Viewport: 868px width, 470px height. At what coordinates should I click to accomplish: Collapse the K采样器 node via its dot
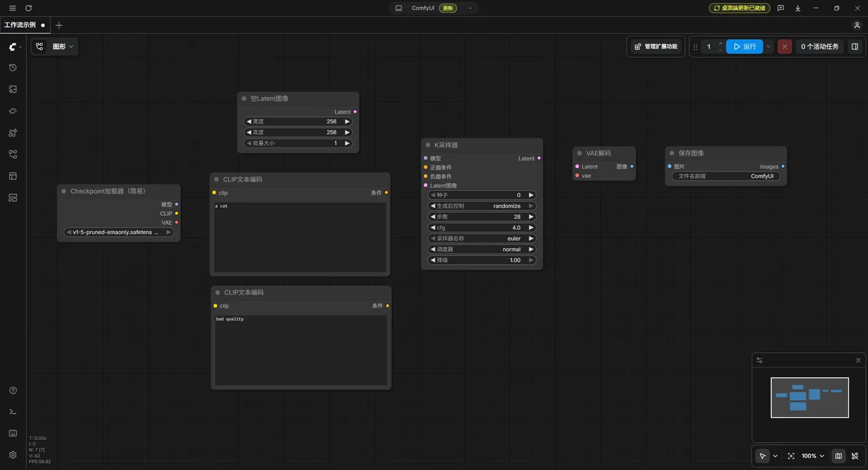click(428, 145)
